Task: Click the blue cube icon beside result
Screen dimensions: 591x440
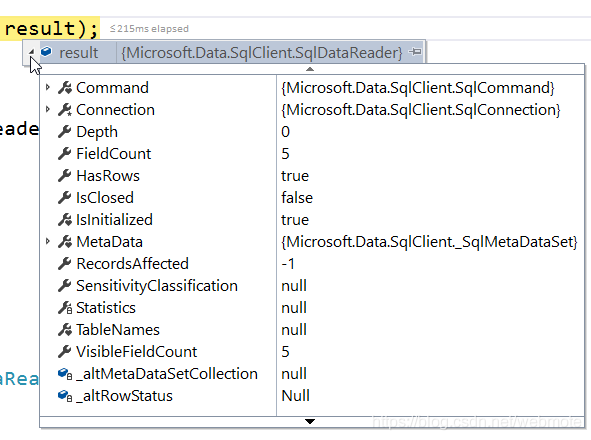Action: click(x=46, y=52)
